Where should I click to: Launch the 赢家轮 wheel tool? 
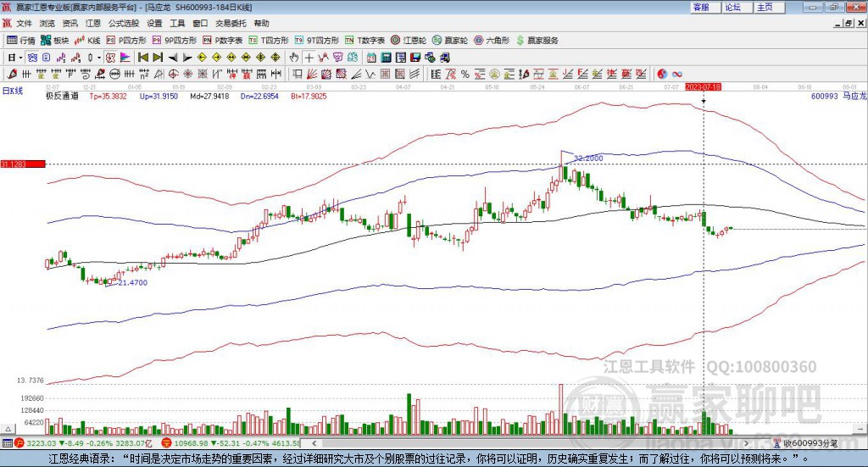click(450, 41)
